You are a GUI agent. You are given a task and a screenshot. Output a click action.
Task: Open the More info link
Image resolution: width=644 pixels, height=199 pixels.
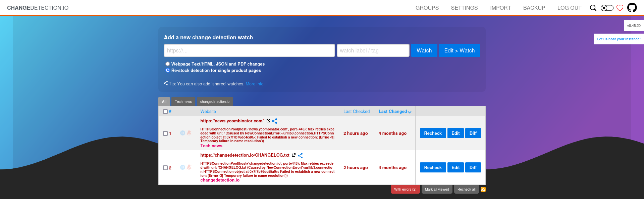255,84
